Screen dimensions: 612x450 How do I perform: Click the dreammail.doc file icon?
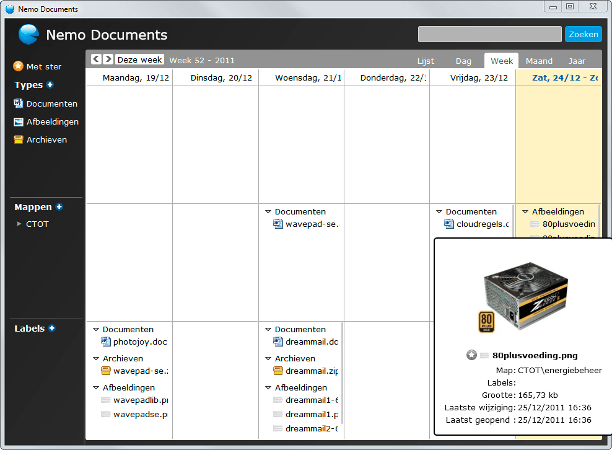(x=278, y=342)
